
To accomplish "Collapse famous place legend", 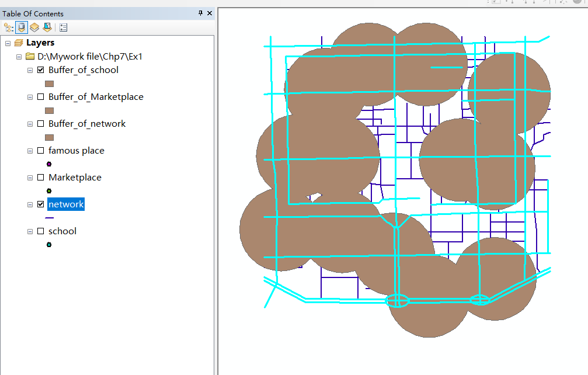I will (x=30, y=151).
